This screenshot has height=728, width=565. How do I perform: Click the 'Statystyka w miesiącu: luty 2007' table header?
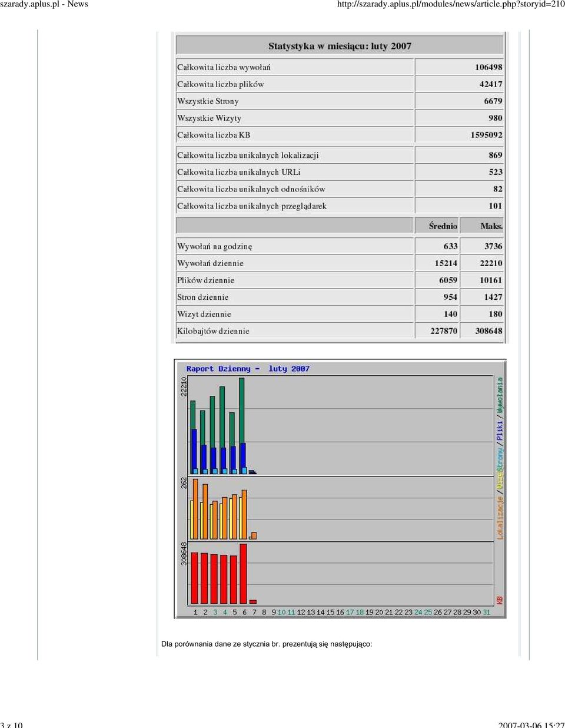pyautogui.click(x=340, y=46)
